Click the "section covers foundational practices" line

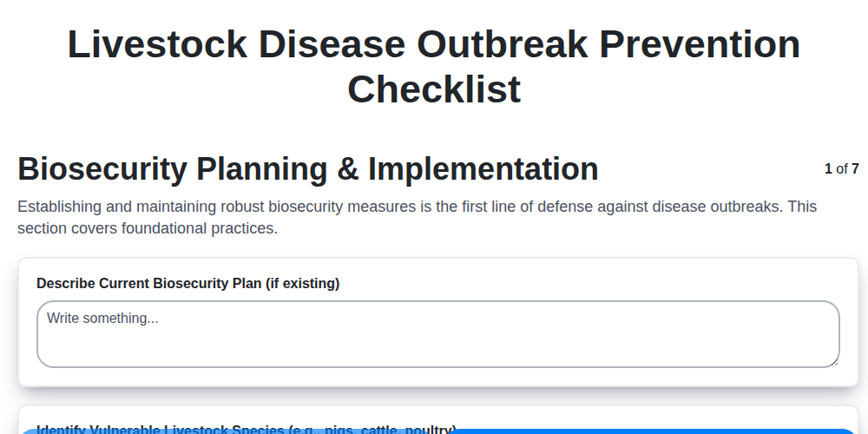click(x=147, y=229)
